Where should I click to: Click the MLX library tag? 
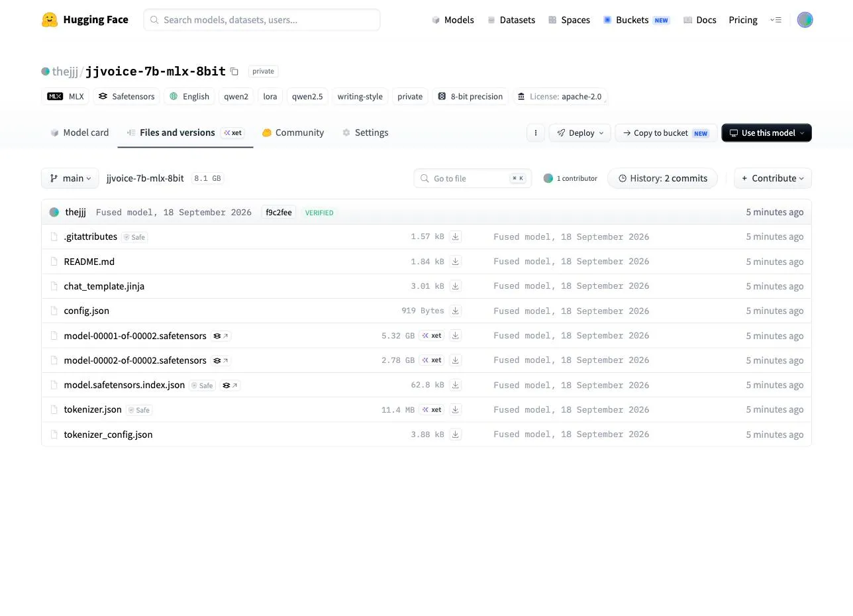pos(65,97)
